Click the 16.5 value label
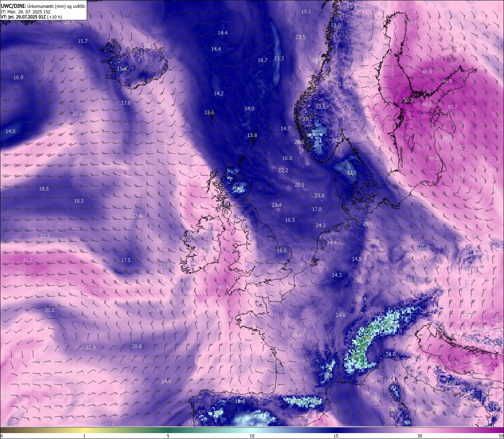Viewport: 504px width, 439px height. point(290,220)
